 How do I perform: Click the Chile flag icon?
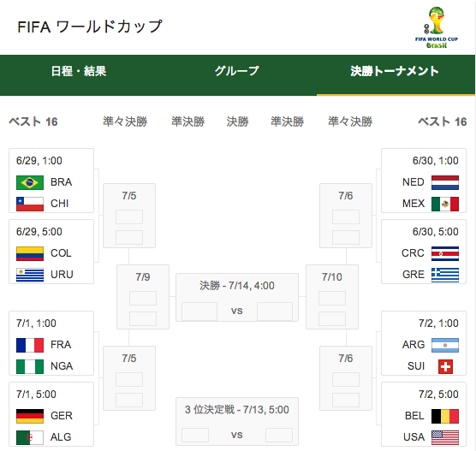pos(30,204)
